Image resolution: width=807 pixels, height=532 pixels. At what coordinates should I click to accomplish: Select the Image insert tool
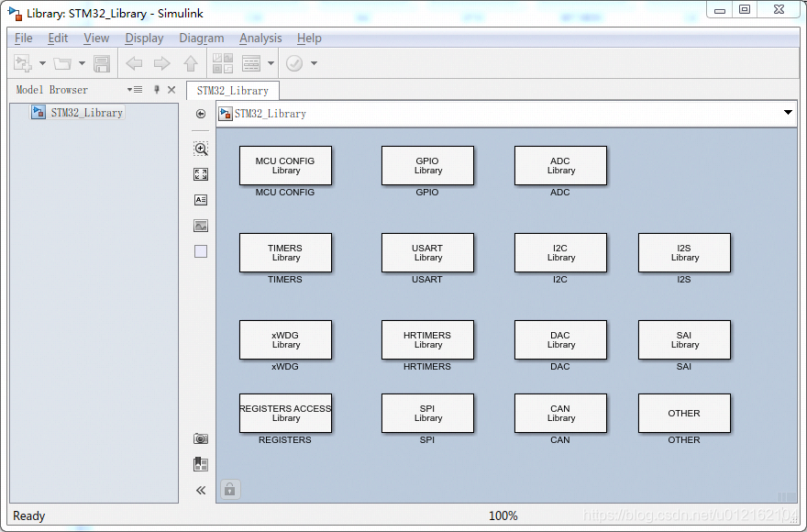[x=201, y=226]
